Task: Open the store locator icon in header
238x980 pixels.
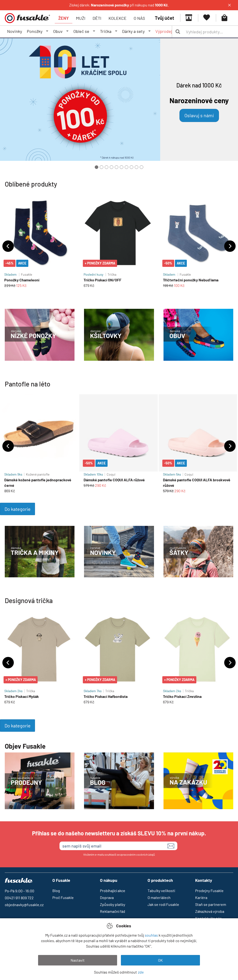Action: tap(188, 17)
